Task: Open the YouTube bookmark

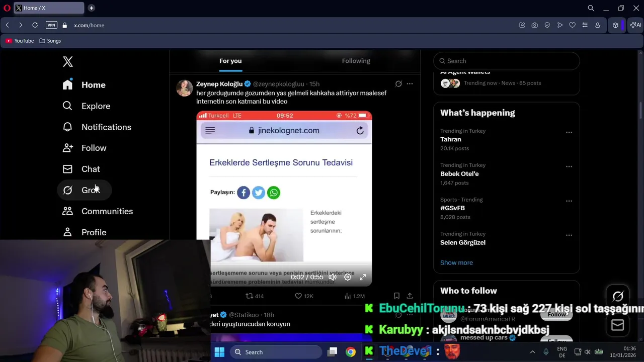Action: point(20,41)
